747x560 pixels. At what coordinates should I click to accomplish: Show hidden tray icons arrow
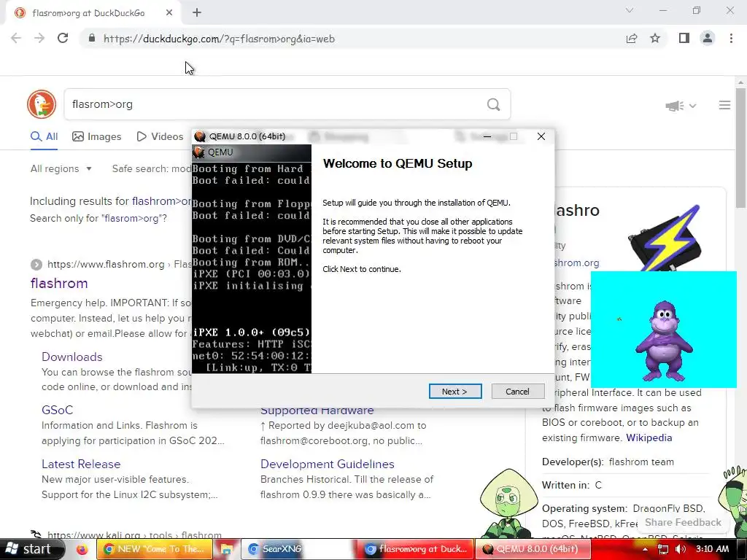[x=645, y=549]
